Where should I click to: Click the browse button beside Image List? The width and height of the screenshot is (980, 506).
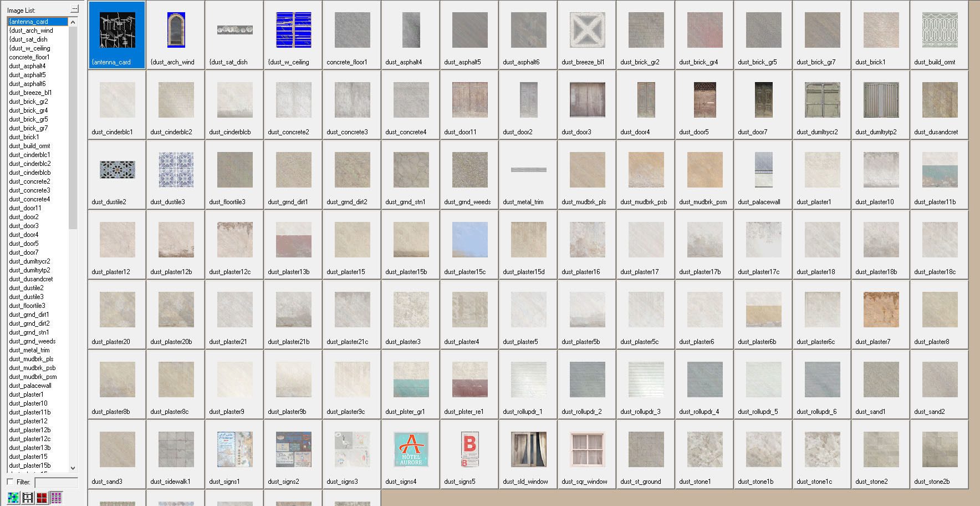pyautogui.click(x=74, y=8)
